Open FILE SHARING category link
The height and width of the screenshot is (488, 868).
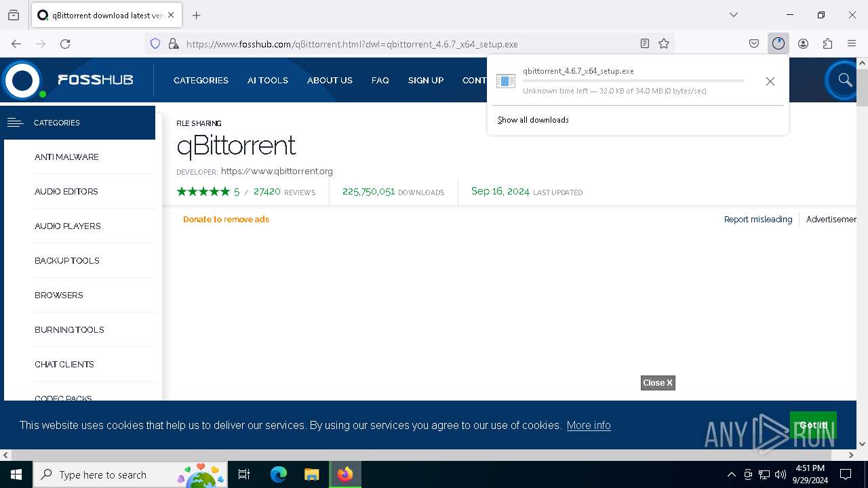[199, 123]
